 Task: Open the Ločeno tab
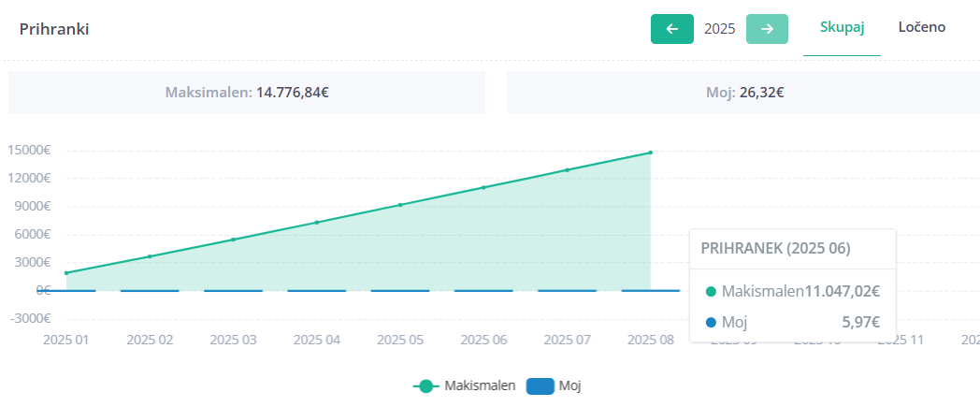pyautogui.click(x=921, y=27)
